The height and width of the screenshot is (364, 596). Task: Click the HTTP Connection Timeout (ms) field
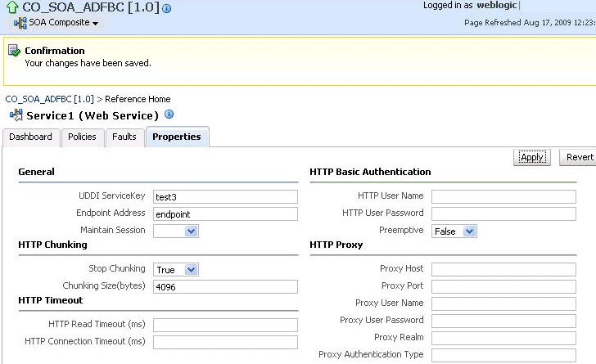click(225, 342)
